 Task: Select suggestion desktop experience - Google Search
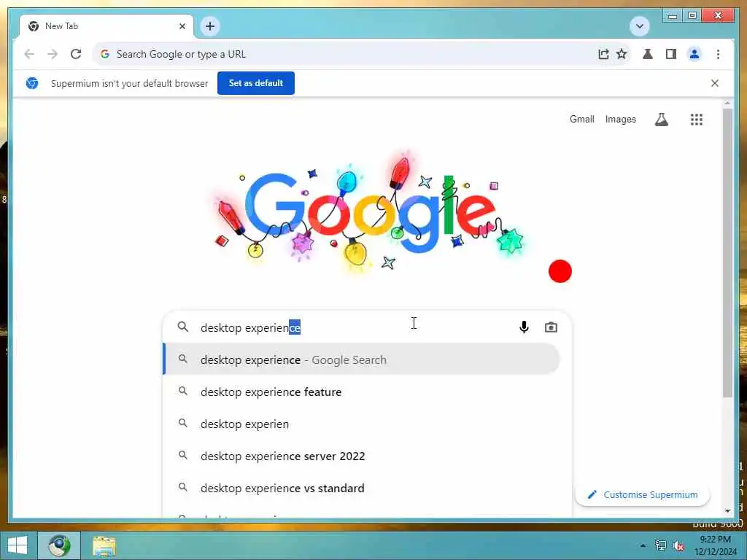pos(361,359)
